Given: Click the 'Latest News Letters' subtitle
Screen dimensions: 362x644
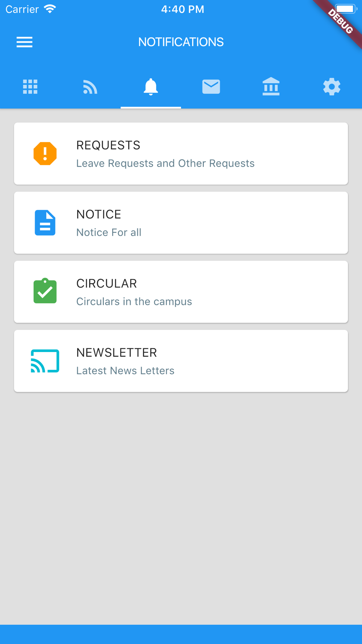Looking at the screenshot, I should tap(125, 371).
